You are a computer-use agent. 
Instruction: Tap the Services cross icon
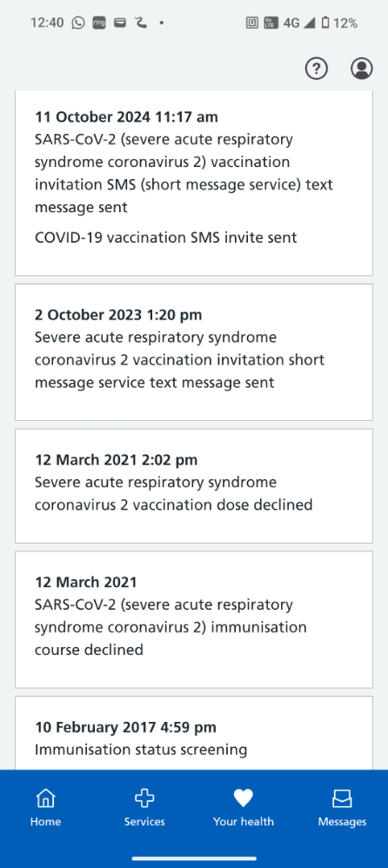pos(144,798)
